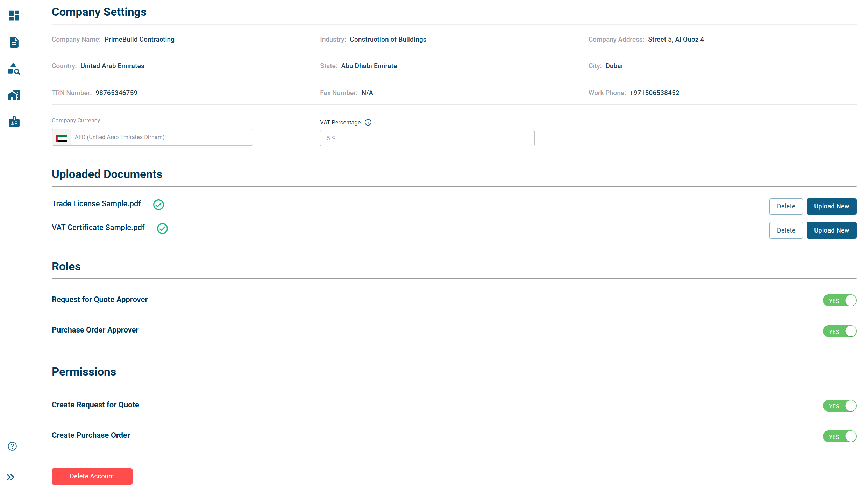This screenshot has width=868, height=486.
Task: Click the green checkmark beside Trade License Sample.pdf
Action: pos(158,205)
